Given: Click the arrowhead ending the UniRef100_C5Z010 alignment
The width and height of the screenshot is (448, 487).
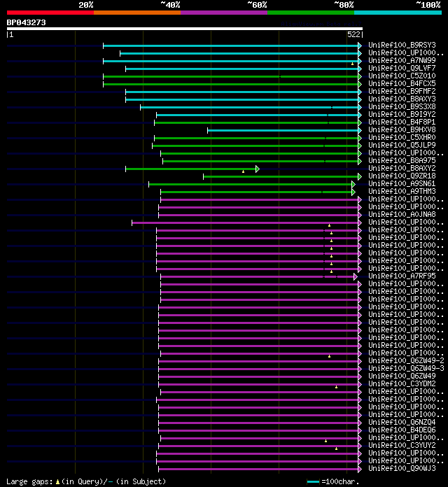Looking at the screenshot, I should tap(360, 76).
